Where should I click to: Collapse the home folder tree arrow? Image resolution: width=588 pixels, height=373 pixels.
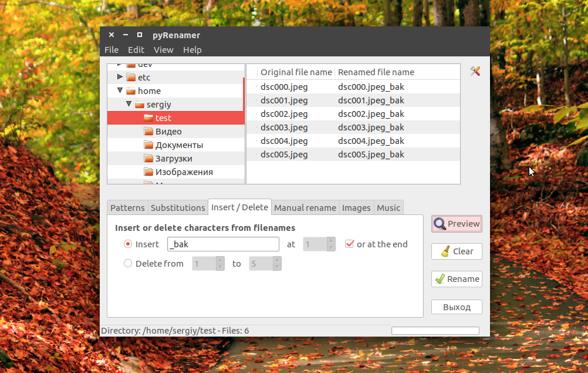(120, 90)
